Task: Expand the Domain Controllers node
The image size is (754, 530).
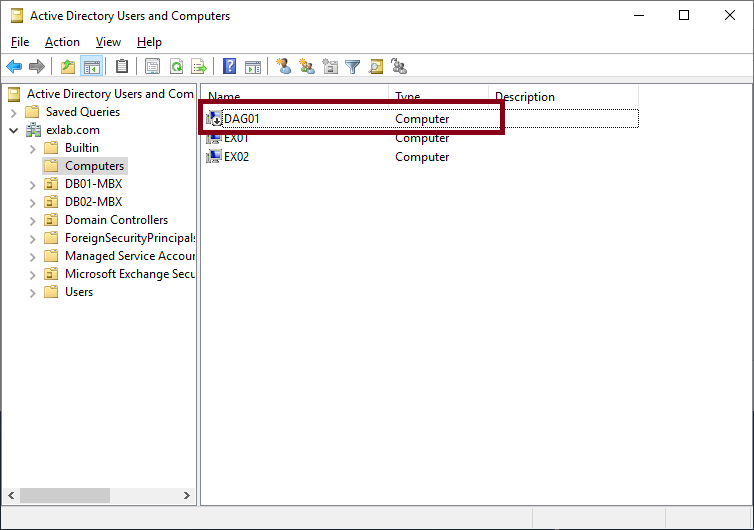Action: [33, 221]
